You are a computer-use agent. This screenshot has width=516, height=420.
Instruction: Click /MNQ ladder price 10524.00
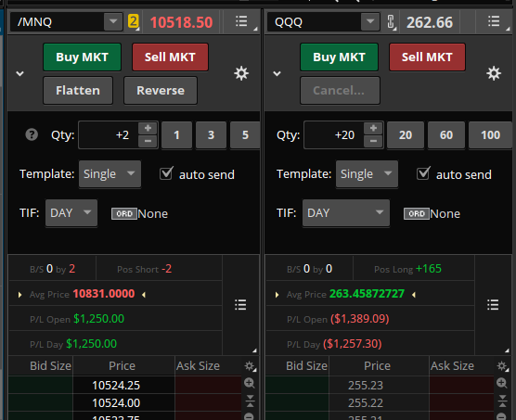coord(116,403)
